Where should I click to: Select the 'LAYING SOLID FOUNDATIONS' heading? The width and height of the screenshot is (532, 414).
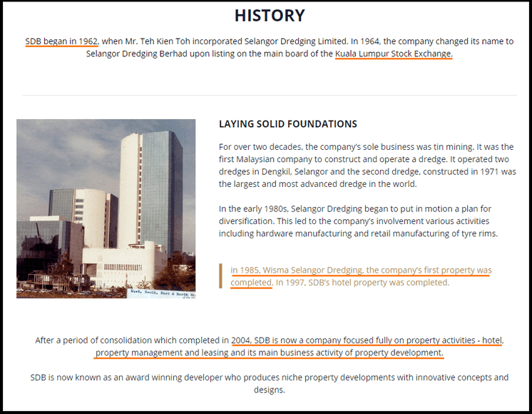coord(287,124)
